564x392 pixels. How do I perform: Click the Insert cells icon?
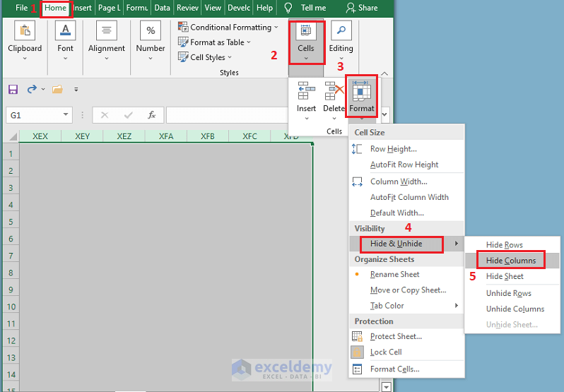307,91
